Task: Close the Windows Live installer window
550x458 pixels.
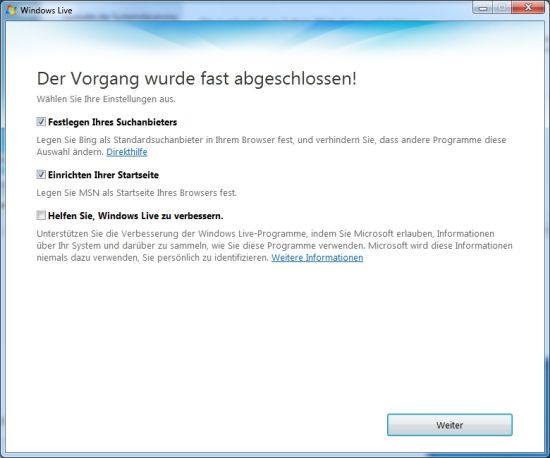Action: [x=528, y=8]
